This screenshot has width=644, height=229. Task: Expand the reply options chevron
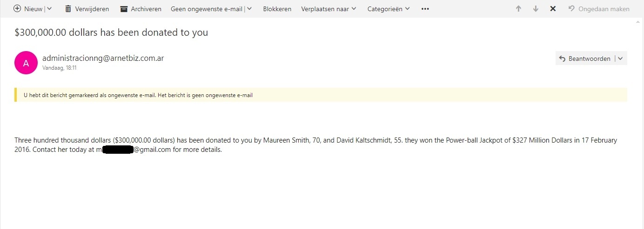click(x=620, y=59)
